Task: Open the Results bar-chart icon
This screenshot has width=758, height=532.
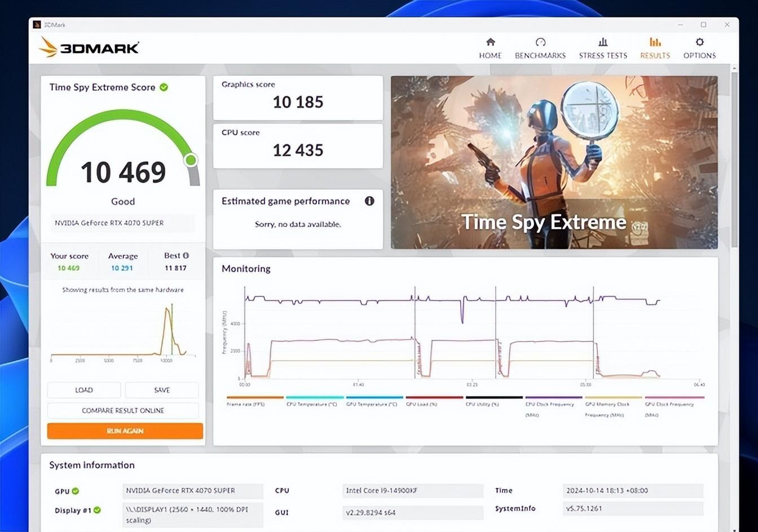Action: pyautogui.click(x=655, y=42)
